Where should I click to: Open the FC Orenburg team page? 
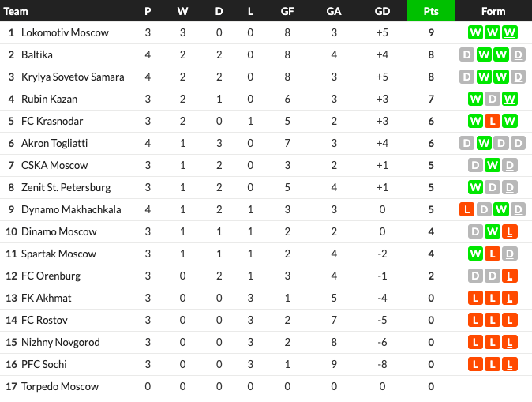coord(51,276)
